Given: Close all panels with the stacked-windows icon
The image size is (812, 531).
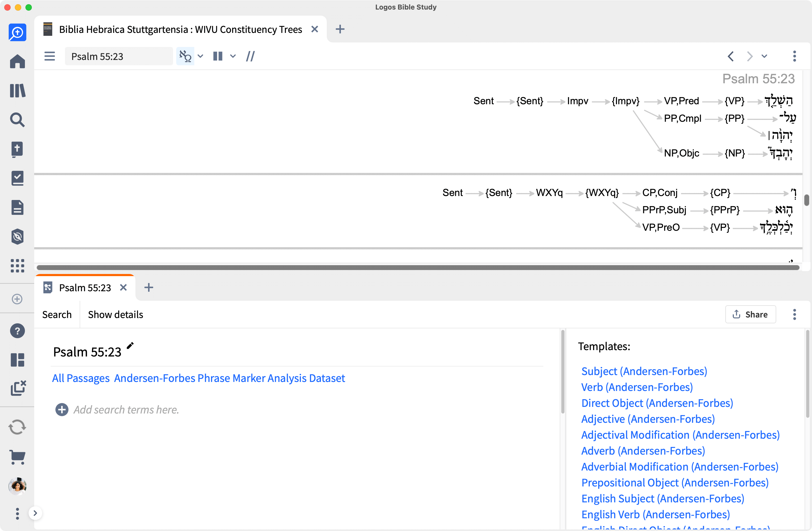Looking at the screenshot, I should point(18,388).
